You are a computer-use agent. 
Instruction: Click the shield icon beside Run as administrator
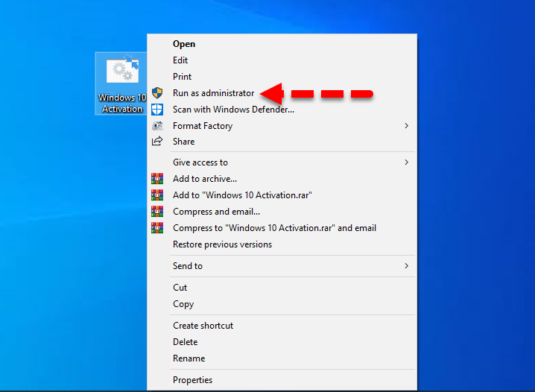tap(157, 93)
